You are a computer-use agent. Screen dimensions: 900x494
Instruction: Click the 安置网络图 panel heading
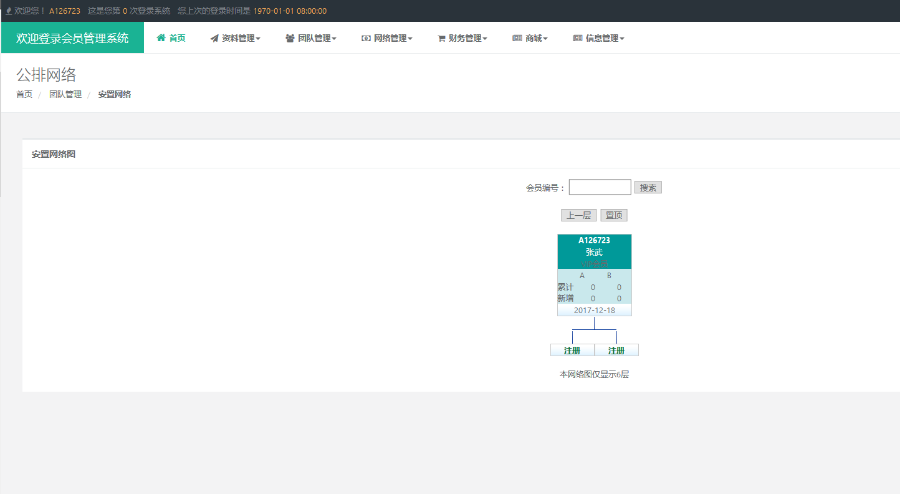pos(53,154)
